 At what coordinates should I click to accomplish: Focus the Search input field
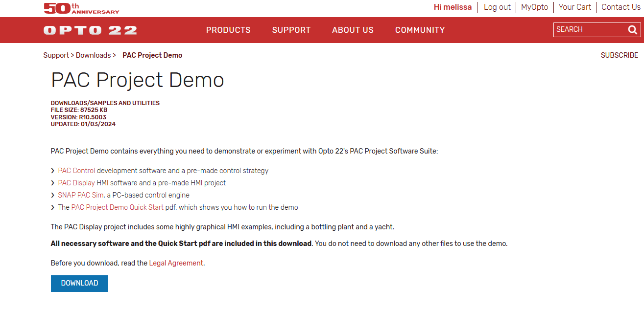coord(590,30)
